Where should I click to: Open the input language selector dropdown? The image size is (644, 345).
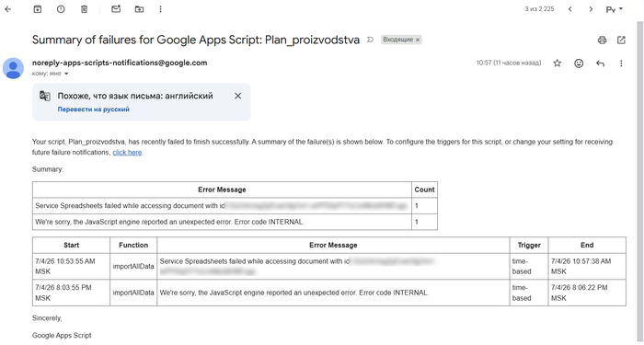click(615, 9)
